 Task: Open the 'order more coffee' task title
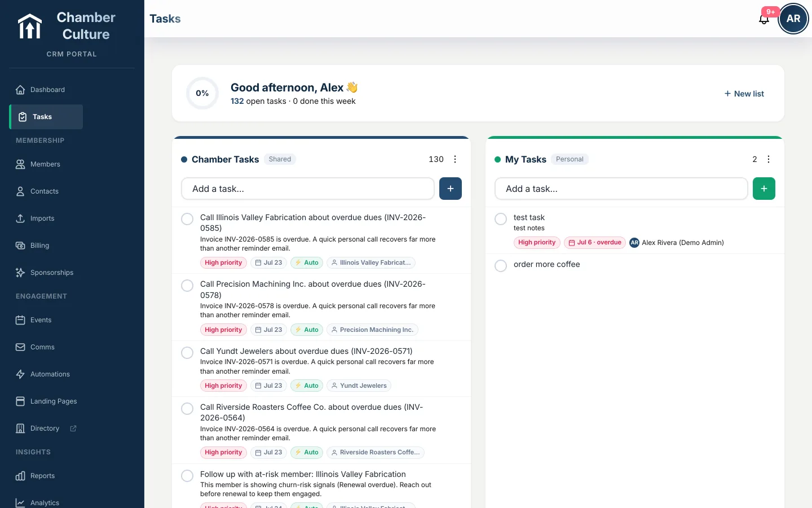[x=546, y=264]
